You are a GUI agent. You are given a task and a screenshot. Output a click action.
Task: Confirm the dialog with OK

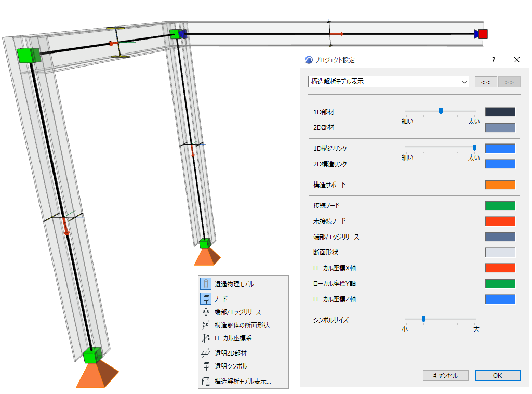pos(497,375)
